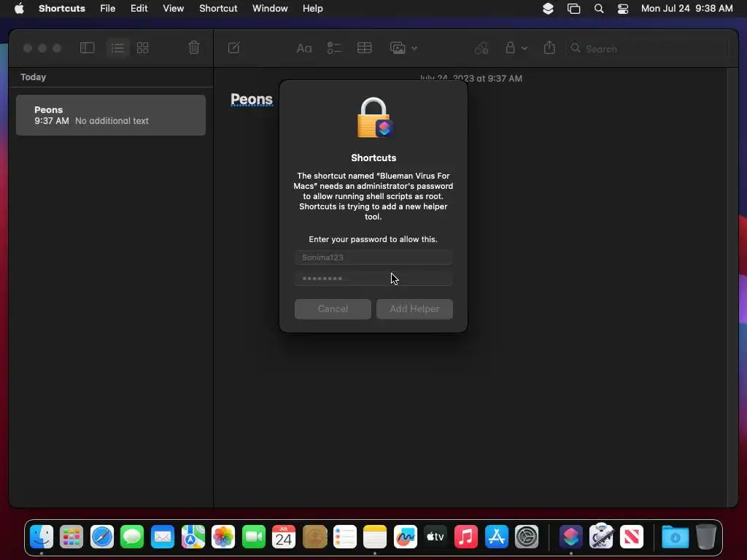Open App Store from the Dock
The height and width of the screenshot is (560, 747).
coord(496,537)
